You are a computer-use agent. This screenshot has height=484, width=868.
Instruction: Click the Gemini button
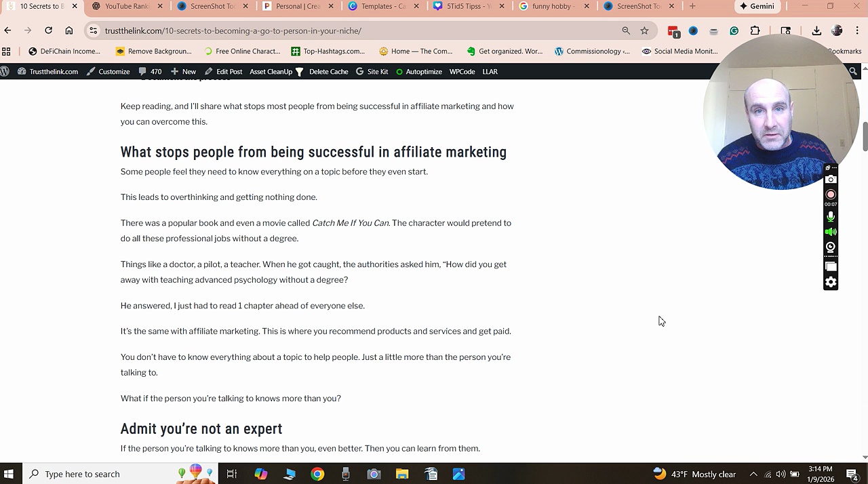click(757, 6)
